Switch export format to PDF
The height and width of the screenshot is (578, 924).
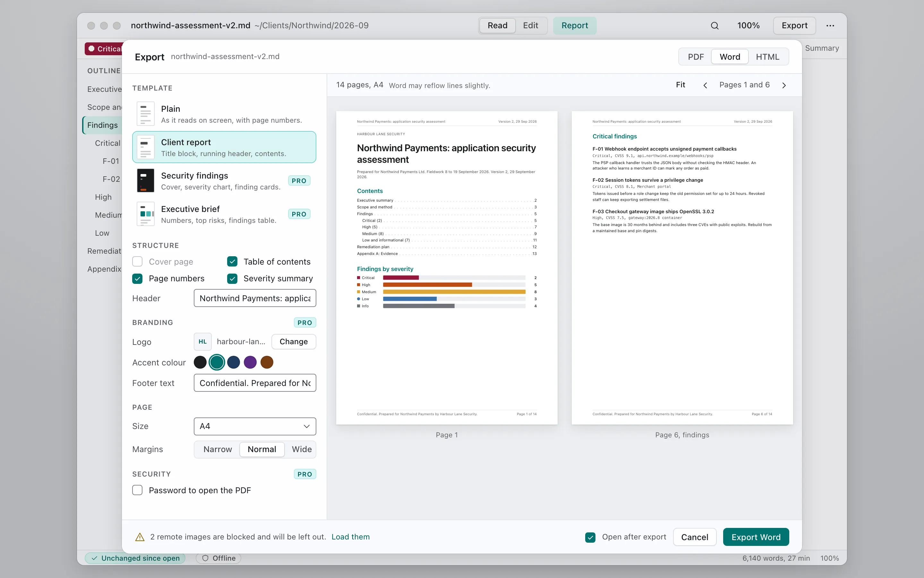(696, 57)
